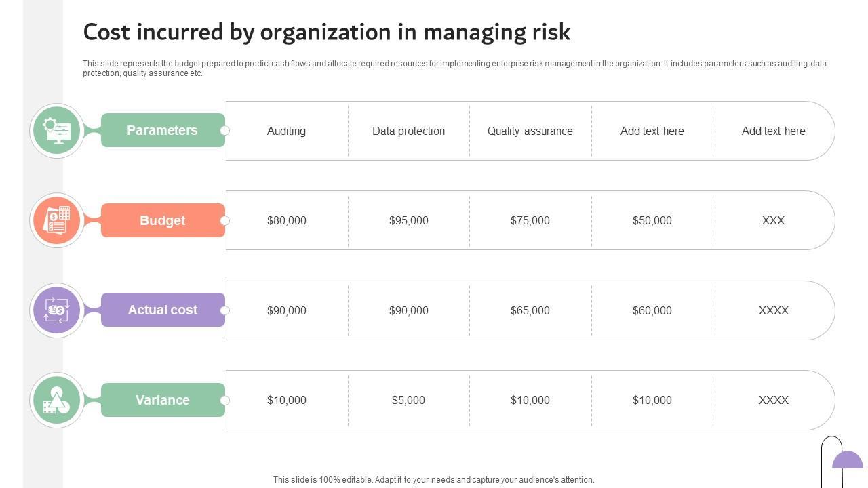Click the $80,000 budget value
The height and width of the screenshot is (488, 868).
point(286,220)
